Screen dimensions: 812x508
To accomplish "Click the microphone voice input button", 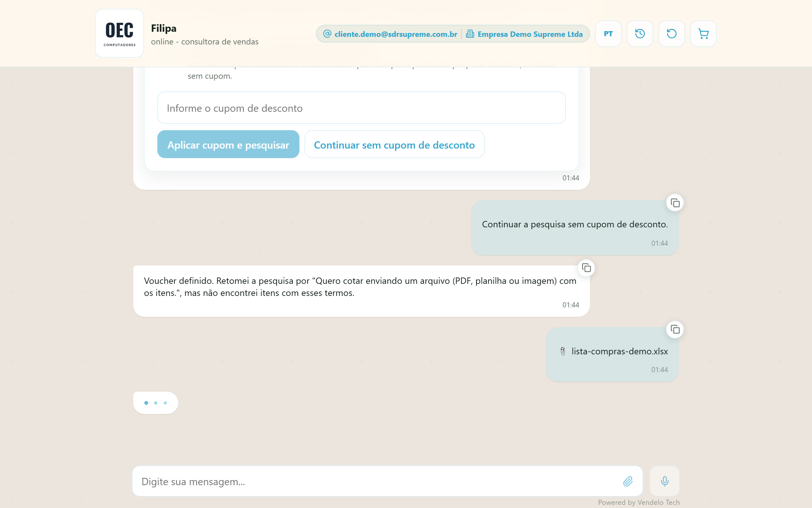I will pos(665,481).
